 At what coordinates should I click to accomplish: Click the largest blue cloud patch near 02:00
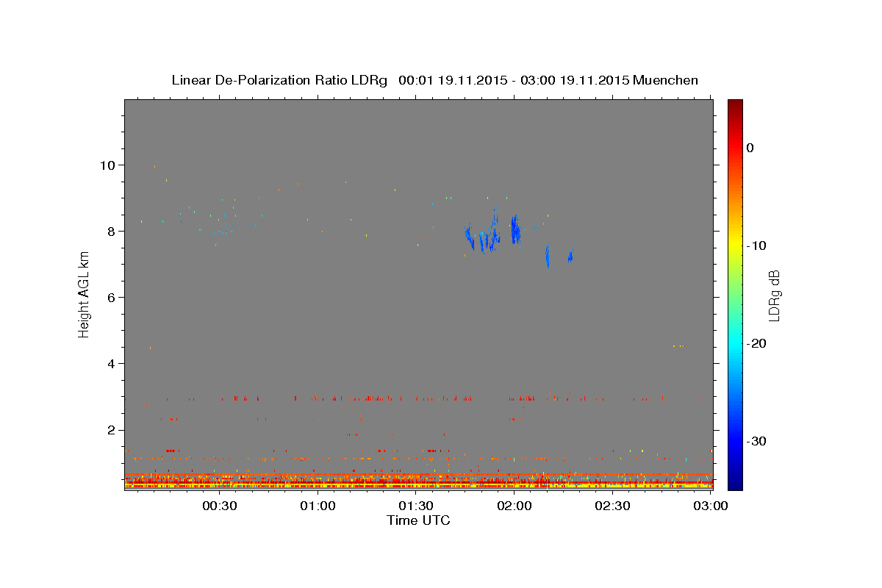[x=515, y=229]
